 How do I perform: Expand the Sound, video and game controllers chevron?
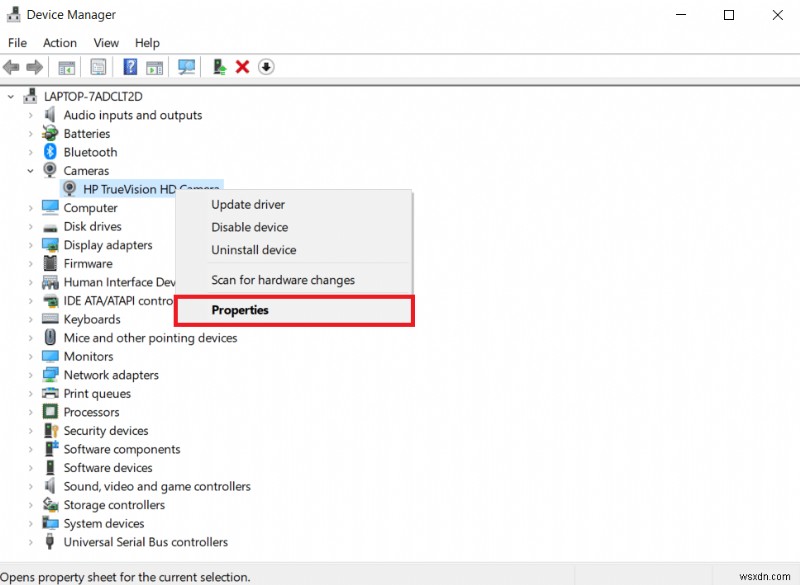click(31, 486)
